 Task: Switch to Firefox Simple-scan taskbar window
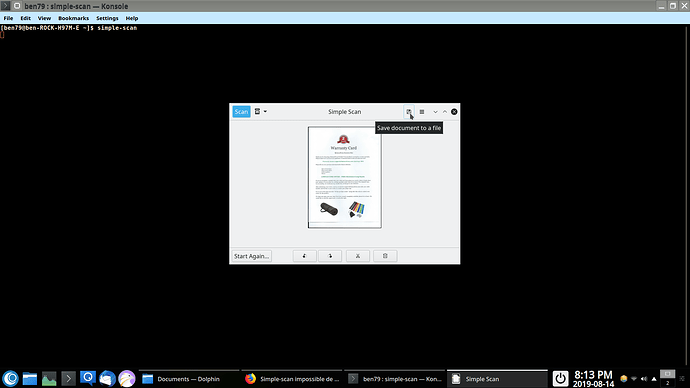click(x=292, y=379)
